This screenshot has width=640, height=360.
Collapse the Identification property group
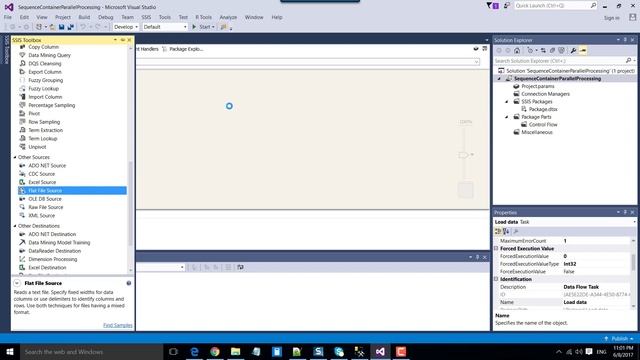pos(496,279)
